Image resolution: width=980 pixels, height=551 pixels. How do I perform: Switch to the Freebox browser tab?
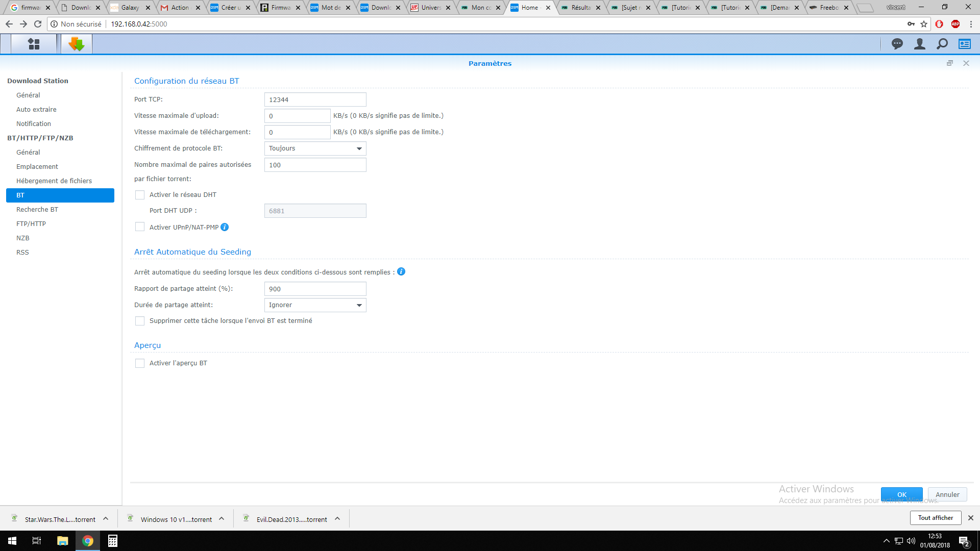pyautogui.click(x=829, y=7)
